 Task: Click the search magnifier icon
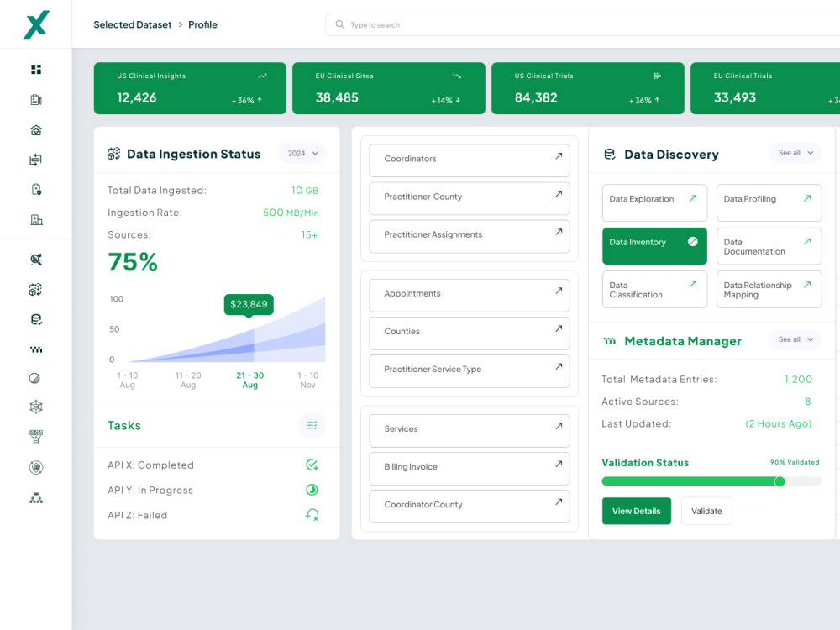[x=339, y=24]
